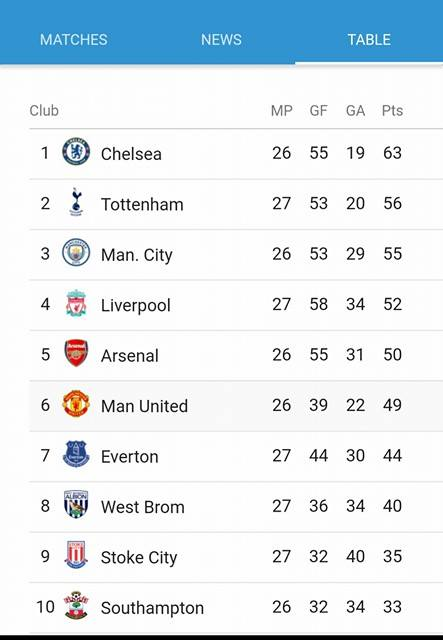Tap the Liverpool crest icon
The image size is (443, 640).
click(x=76, y=303)
